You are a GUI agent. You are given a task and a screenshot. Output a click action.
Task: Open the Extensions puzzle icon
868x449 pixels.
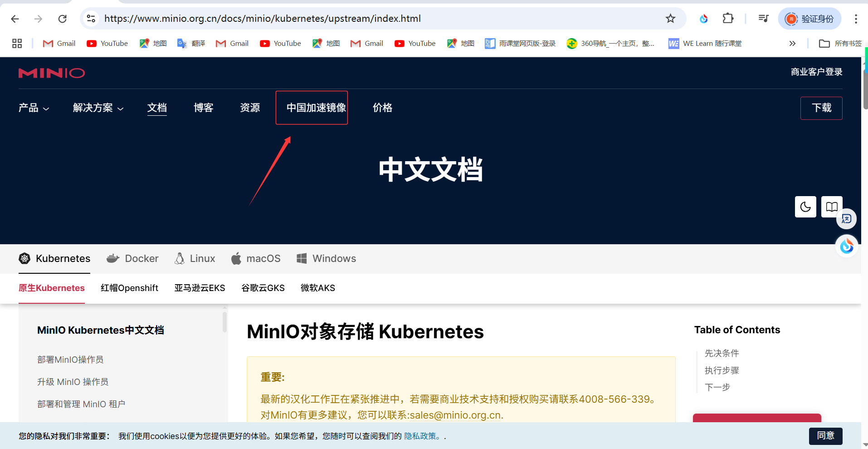[x=728, y=19]
